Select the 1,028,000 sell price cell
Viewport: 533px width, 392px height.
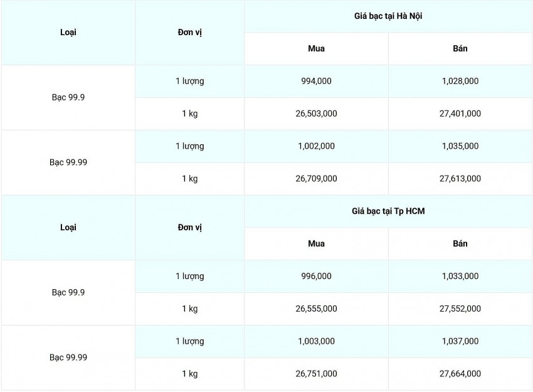[460, 81]
